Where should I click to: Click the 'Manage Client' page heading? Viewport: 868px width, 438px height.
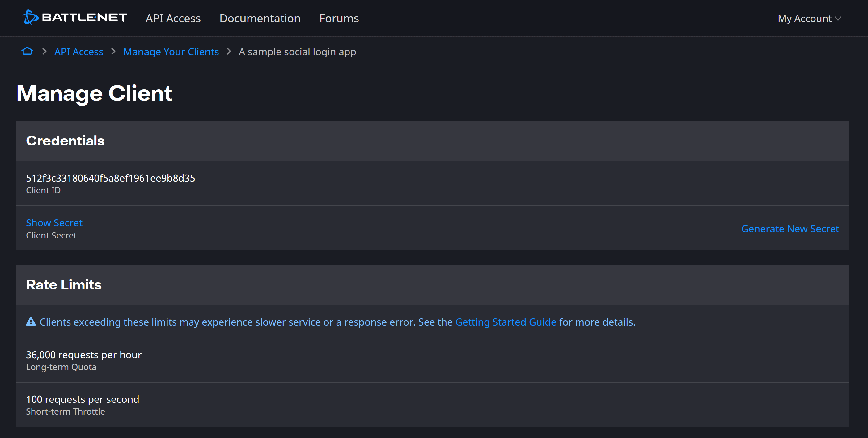94,93
